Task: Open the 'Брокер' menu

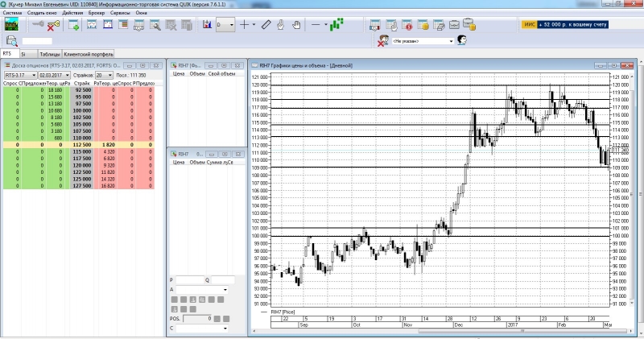Action: [96, 14]
